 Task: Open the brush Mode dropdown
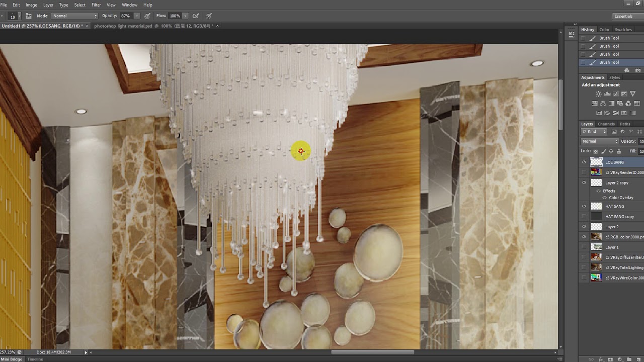point(74,16)
